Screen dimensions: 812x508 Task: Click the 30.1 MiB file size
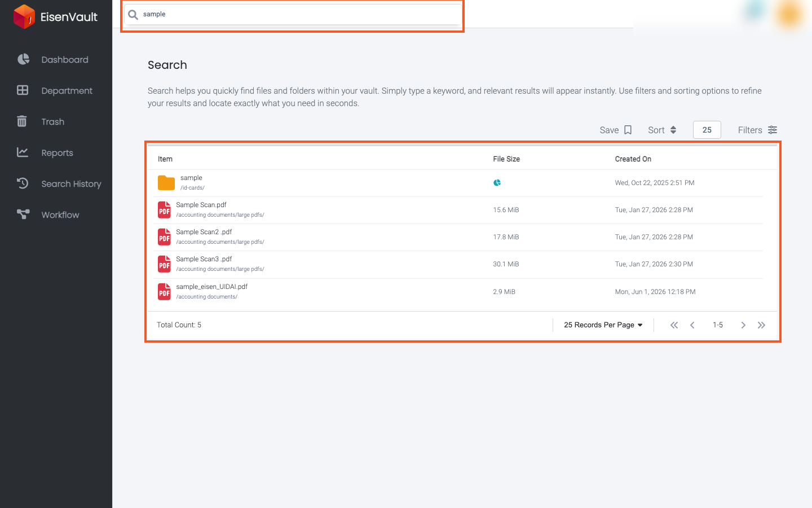click(506, 264)
